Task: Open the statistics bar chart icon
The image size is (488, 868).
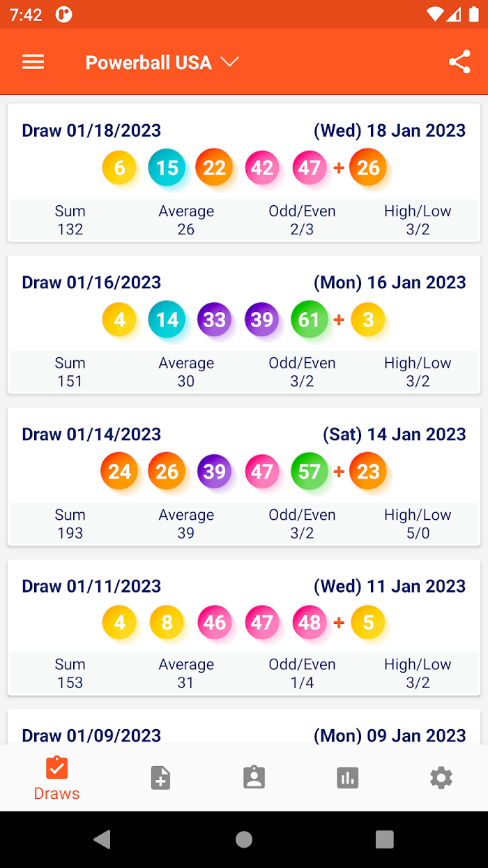Action: coord(347,777)
